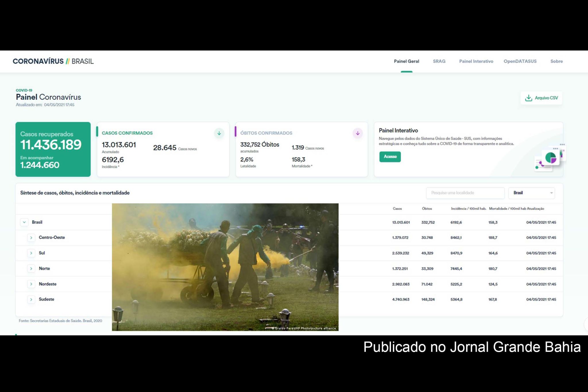Open the Sobre page link
This screenshot has height=392, width=588.
click(x=556, y=61)
